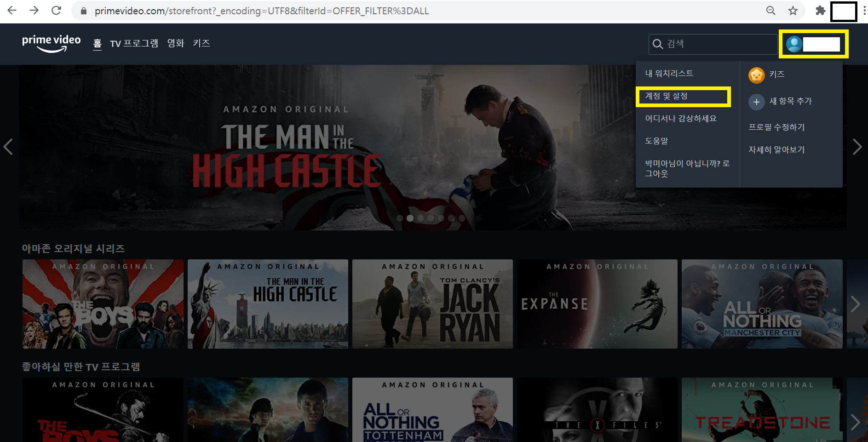Click 좋아하실 만한 TV 프로그램 heading

tap(81, 367)
